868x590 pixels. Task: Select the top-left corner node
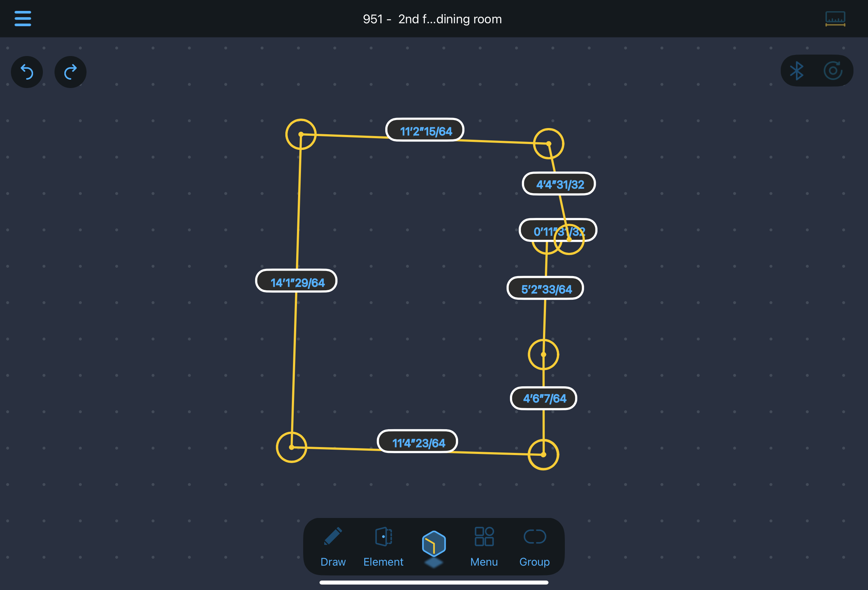pyautogui.click(x=301, y=134)
